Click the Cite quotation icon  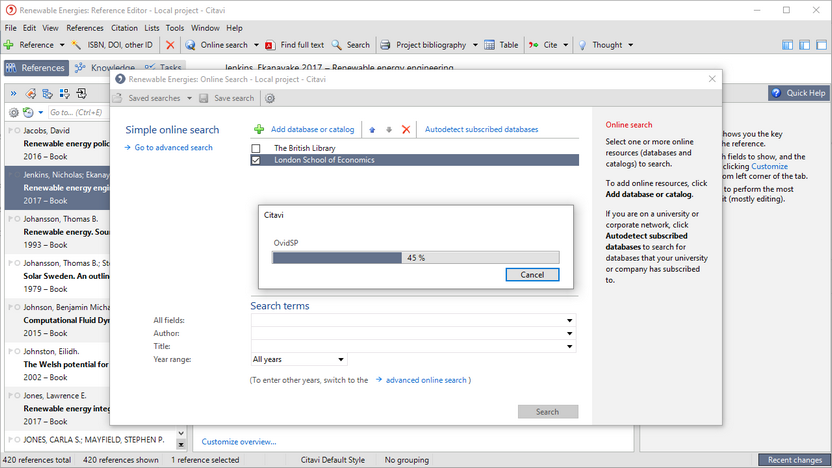click(533, 45)
